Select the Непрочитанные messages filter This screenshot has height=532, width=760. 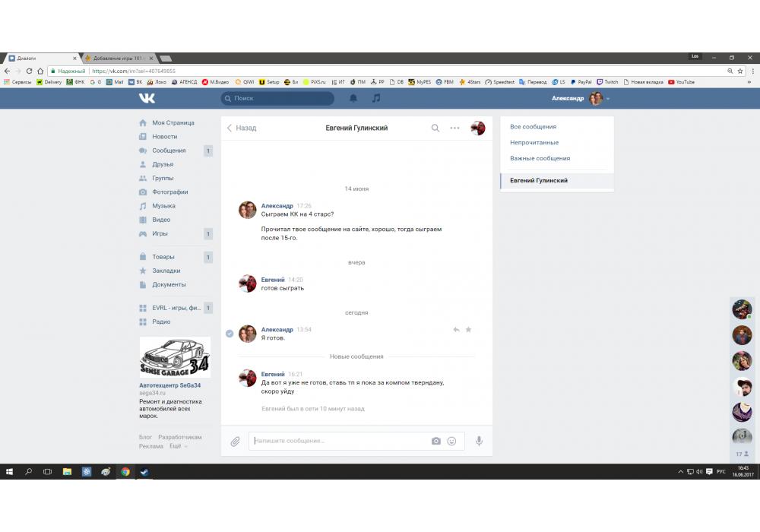[x=534, y=143]
